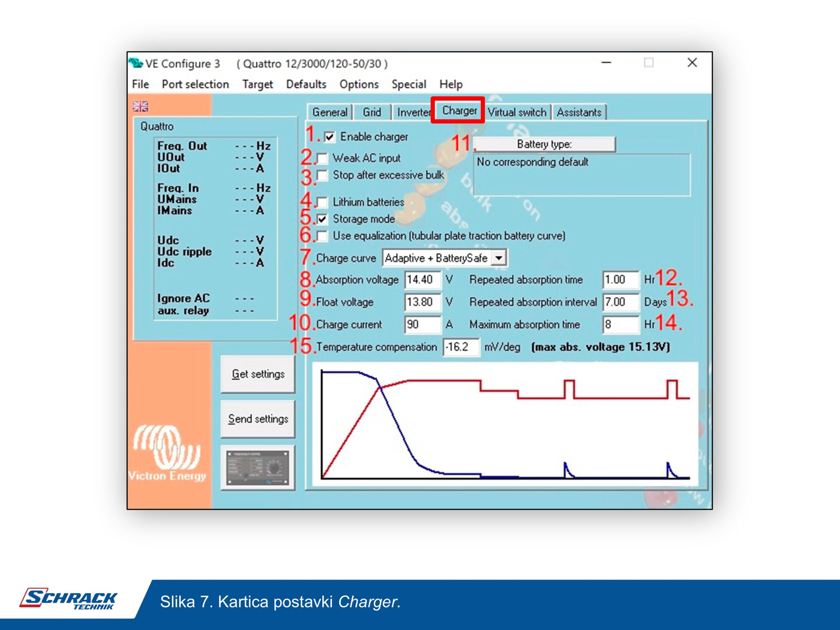The width and height of the screenshot is (840, 630).
Task: Toggle the Storage mode checkbox
Action: pos(322,219)
